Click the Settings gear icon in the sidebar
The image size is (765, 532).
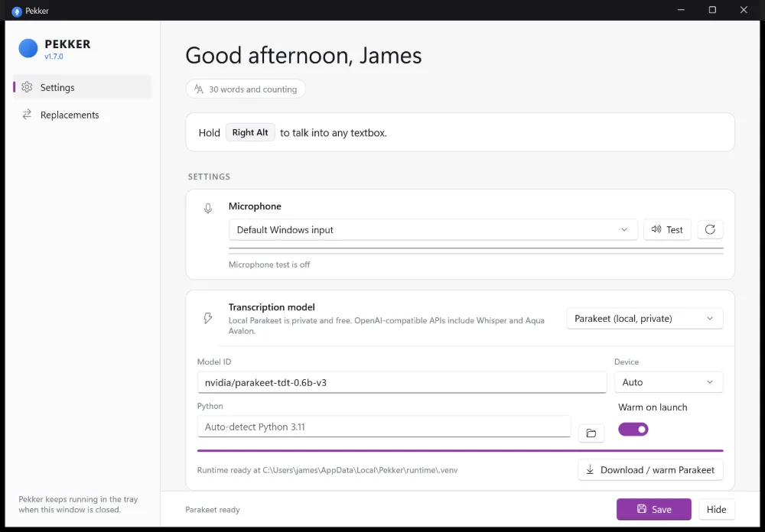[x=27, y=87]
